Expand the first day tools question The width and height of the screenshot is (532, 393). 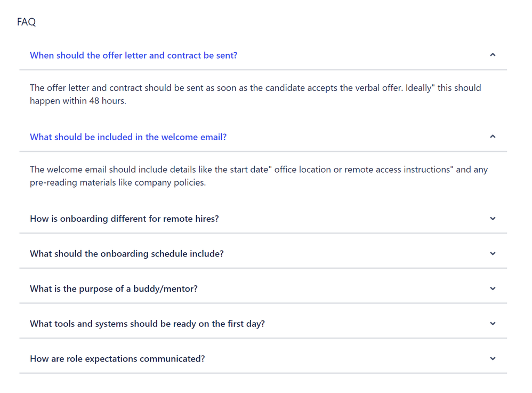tap(493, 324)
